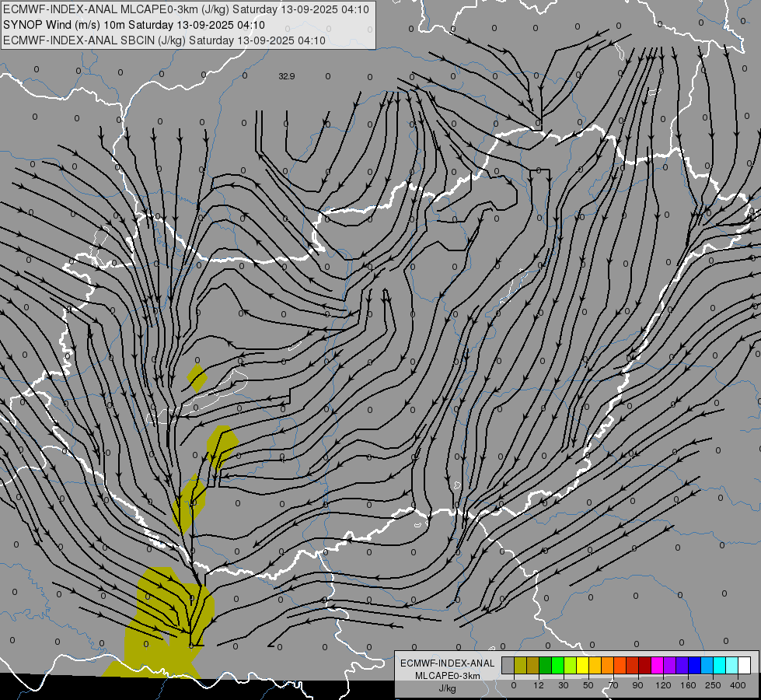Click the legend tick label 12
The width and height of the screenshot is (761, 700).
539,685
